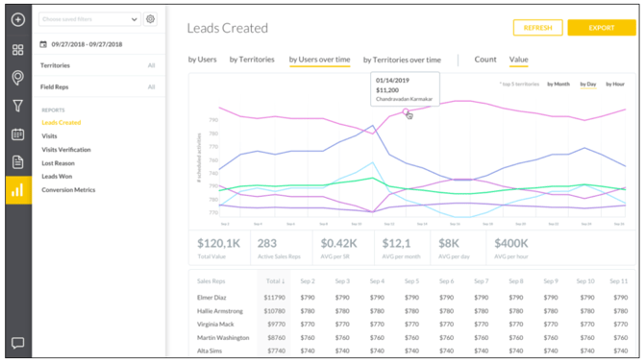This screenshot has height=362, width=644.
Task: Switch to the by Territories tab
Action: pyautogui.click(x=252, y=60)
